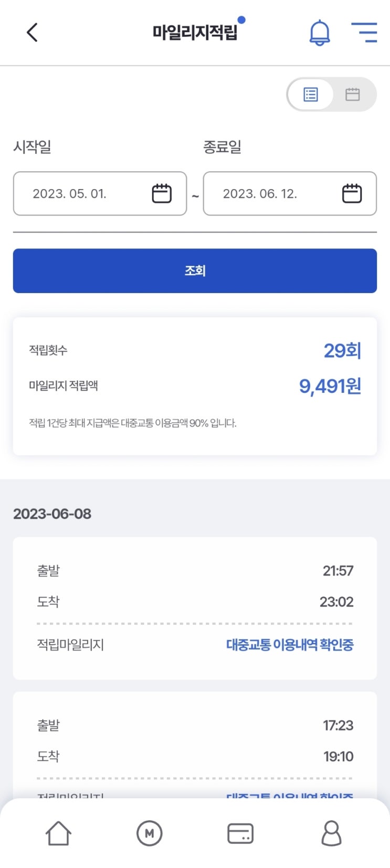Screen dimensions: 390x868
Task: Tap the 마일리지적립 page title
Action: 195,33
